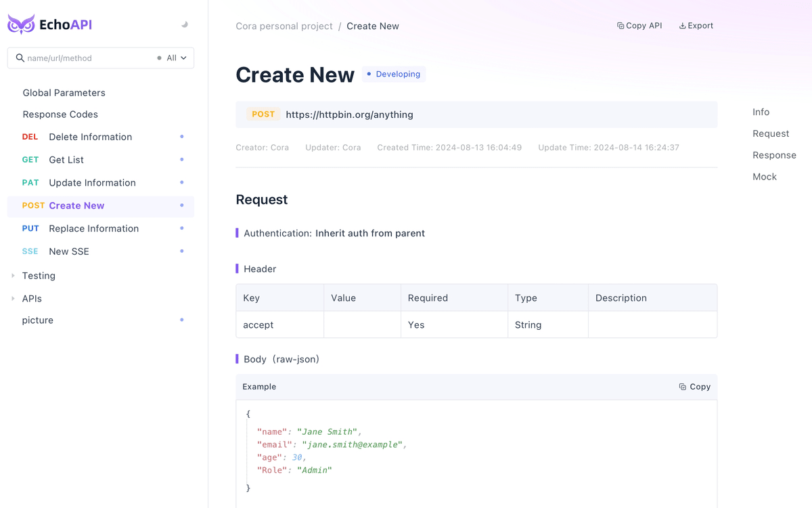This screenshot has width=812, height=508.
Task: Focus the name/url/method search field
Action: pyautogui.click(x=88, y=58)
